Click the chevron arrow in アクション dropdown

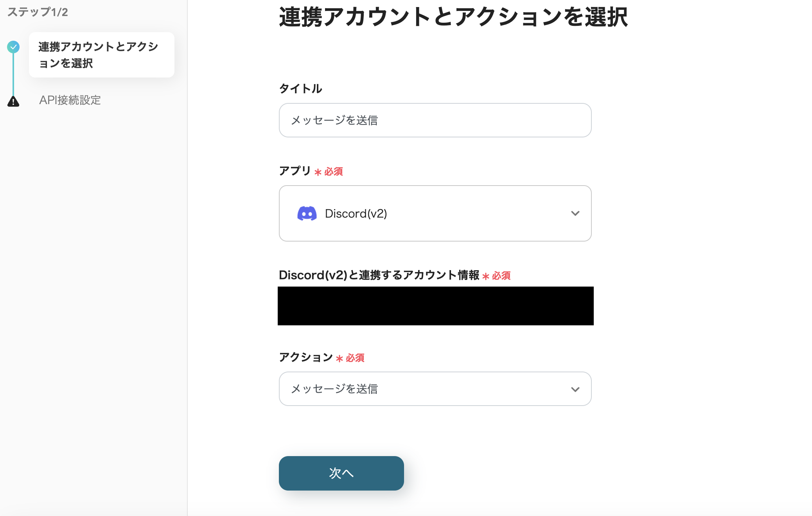[575, 389]
